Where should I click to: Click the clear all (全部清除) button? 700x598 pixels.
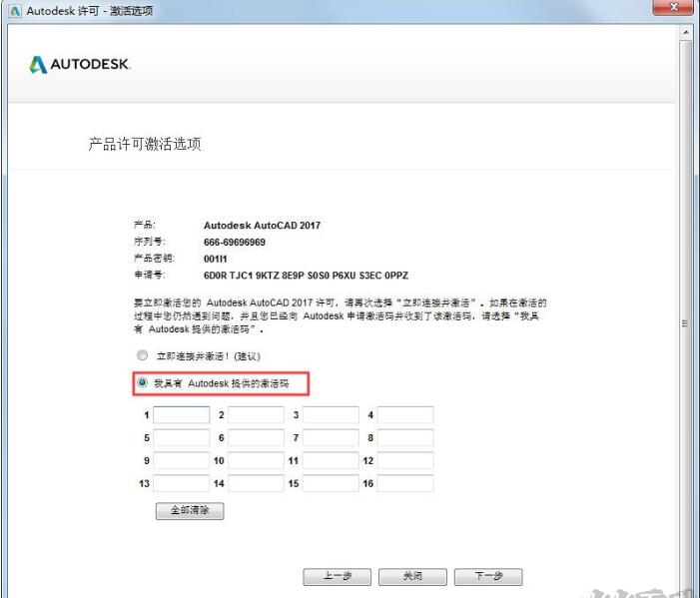(x=190, y=510)
